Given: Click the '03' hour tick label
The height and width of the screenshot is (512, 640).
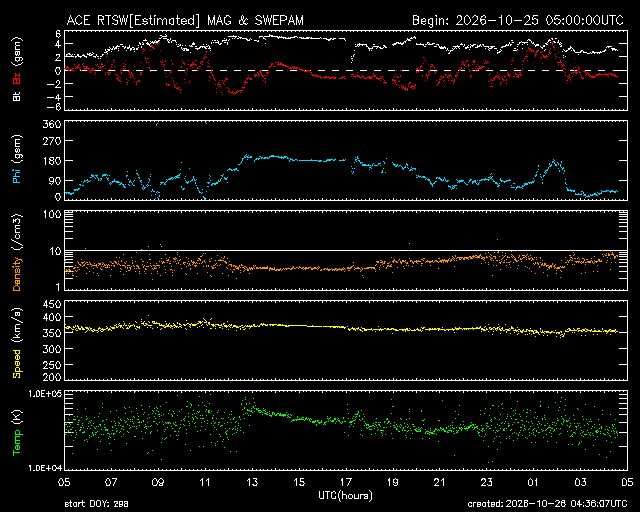Looking at the screenshot, I should coord(580,482).
